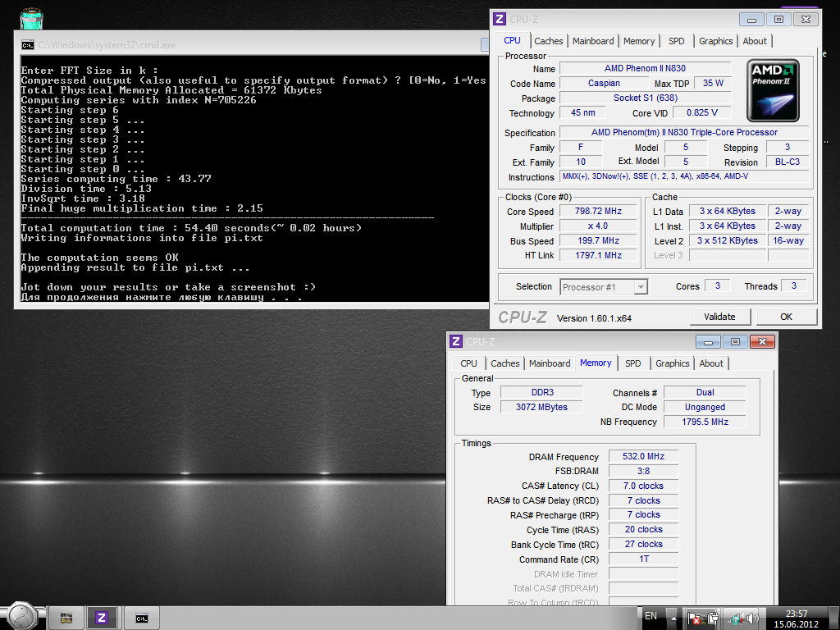Click the CPU-Z logo icon in the upper CPU-Z title bar
Viewport: 840px width, 630px height.
click(500, 20)
